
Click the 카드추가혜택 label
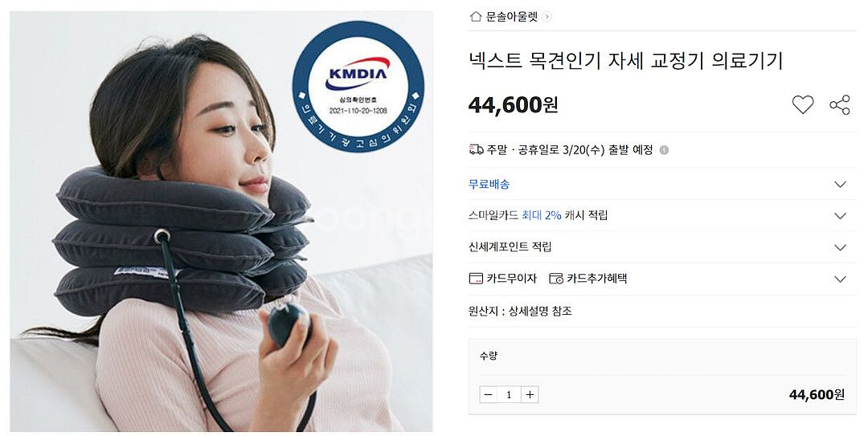click(x=596, y=279)
